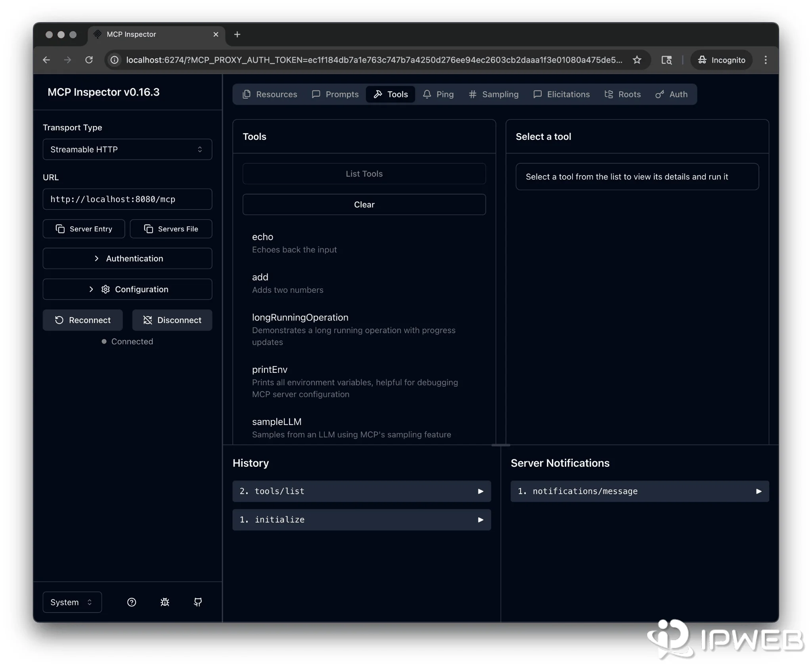This screenshot has height=666, width=812.
Task: Click the Disconnect button
Action: click(x=172, y=320)
